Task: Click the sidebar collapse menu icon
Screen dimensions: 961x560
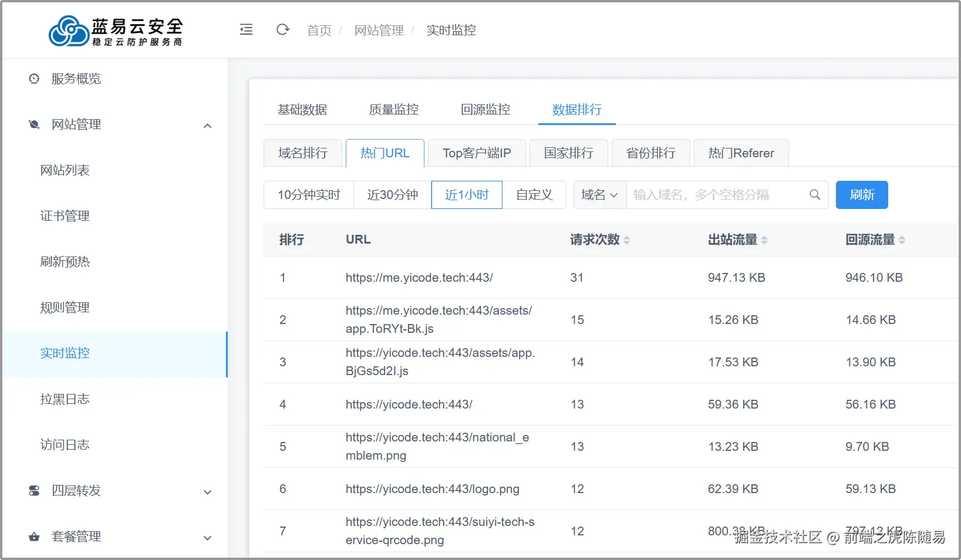Action: [x=246, y=30]
